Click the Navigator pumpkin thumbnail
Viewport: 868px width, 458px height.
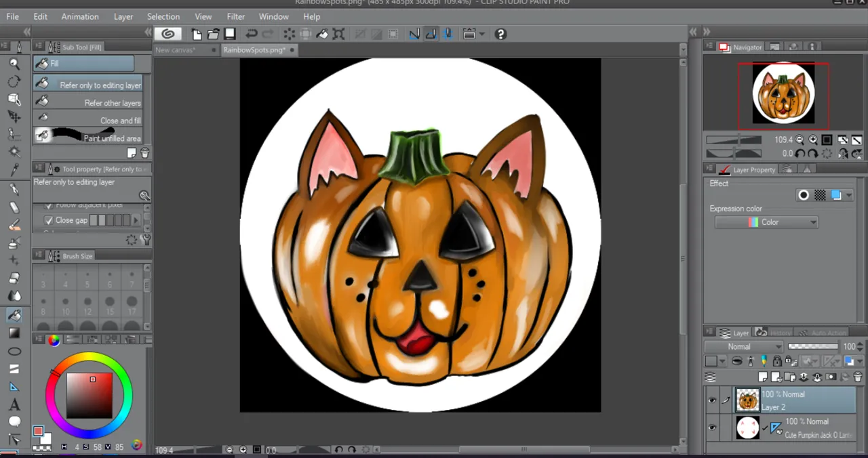click(x=783, y=94)
